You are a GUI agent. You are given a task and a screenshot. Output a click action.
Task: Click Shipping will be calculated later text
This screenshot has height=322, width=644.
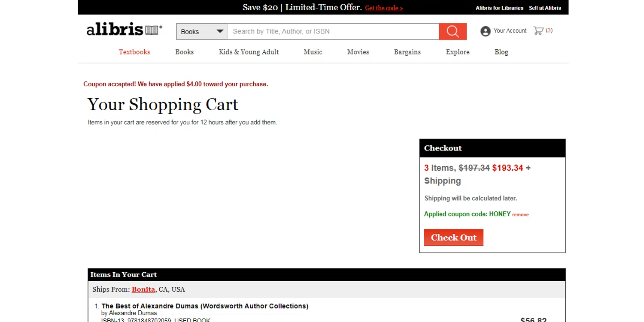coord(471,198)
